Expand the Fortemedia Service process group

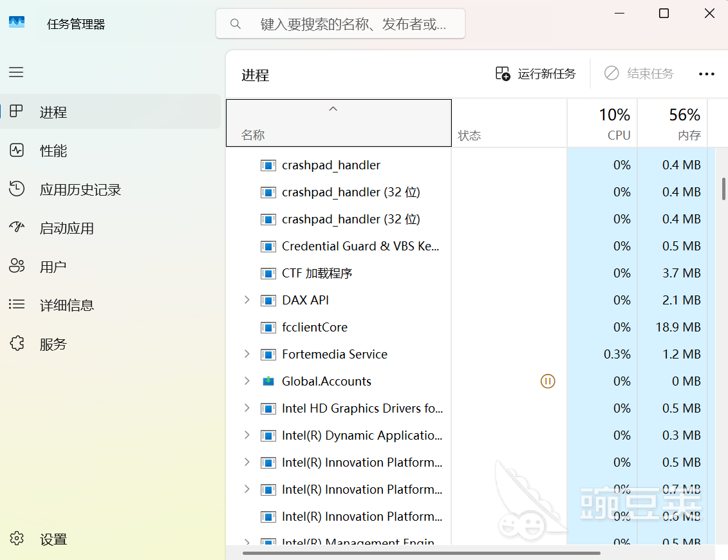coord(247,354)
